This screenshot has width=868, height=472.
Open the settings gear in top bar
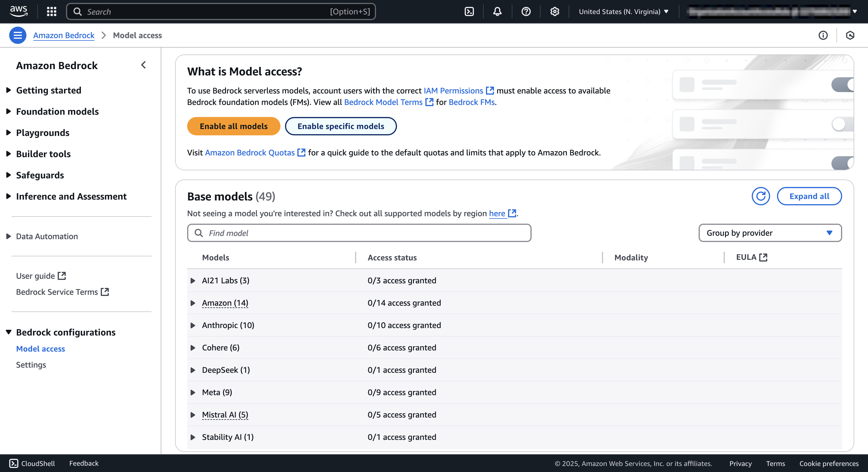coord(555,11)
